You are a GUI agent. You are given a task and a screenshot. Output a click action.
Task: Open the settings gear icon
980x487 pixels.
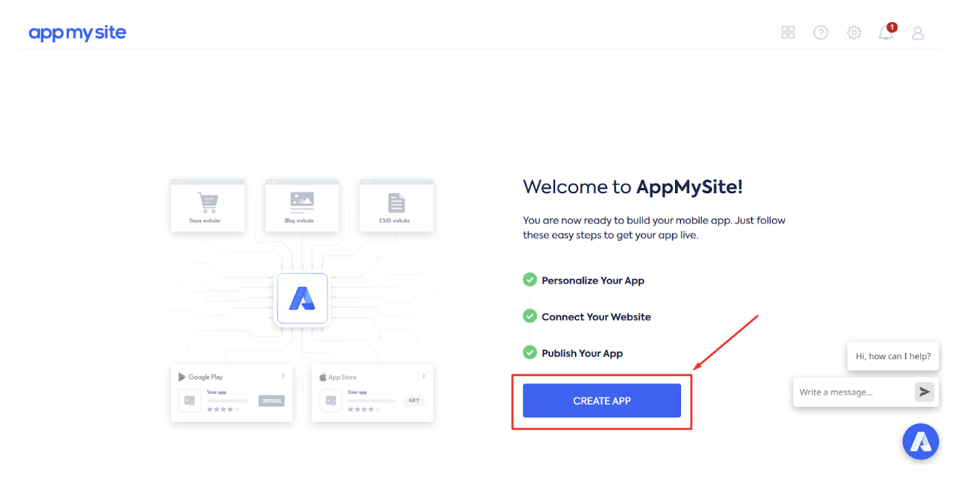[x=853, y=33]
